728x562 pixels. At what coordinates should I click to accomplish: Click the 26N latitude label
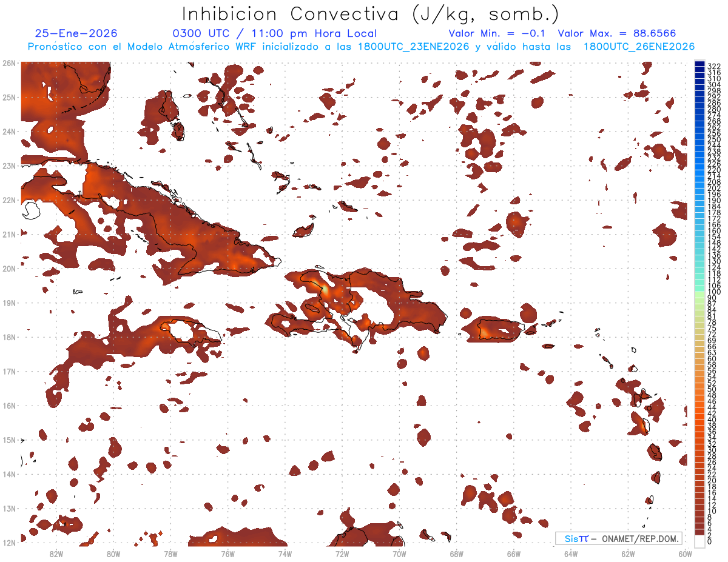[9, 62]
